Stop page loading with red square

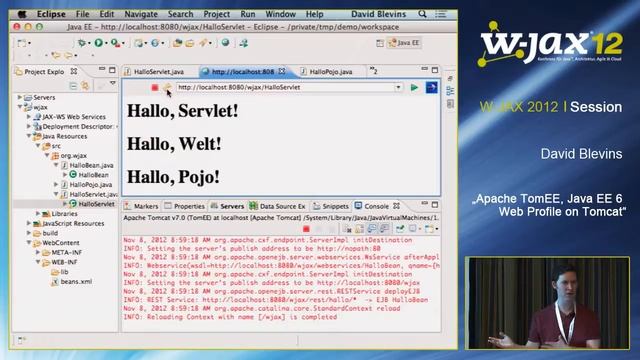[x=155, y=87]
